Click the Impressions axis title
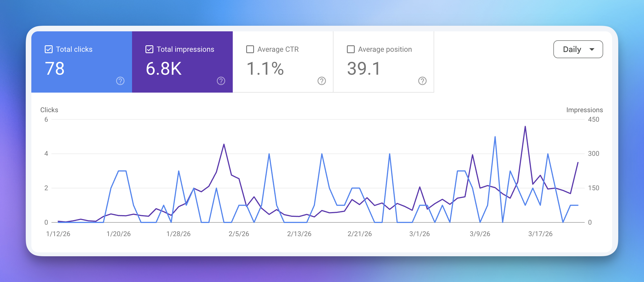The height and width of the screenshot is (282, 644). tap(584, 110)
